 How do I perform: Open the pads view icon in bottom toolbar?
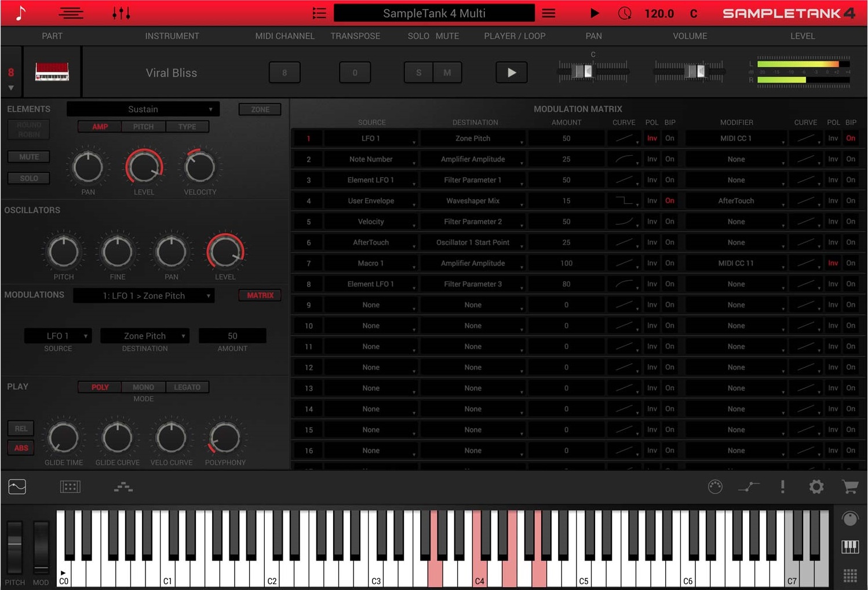click(x=70, y=487)
